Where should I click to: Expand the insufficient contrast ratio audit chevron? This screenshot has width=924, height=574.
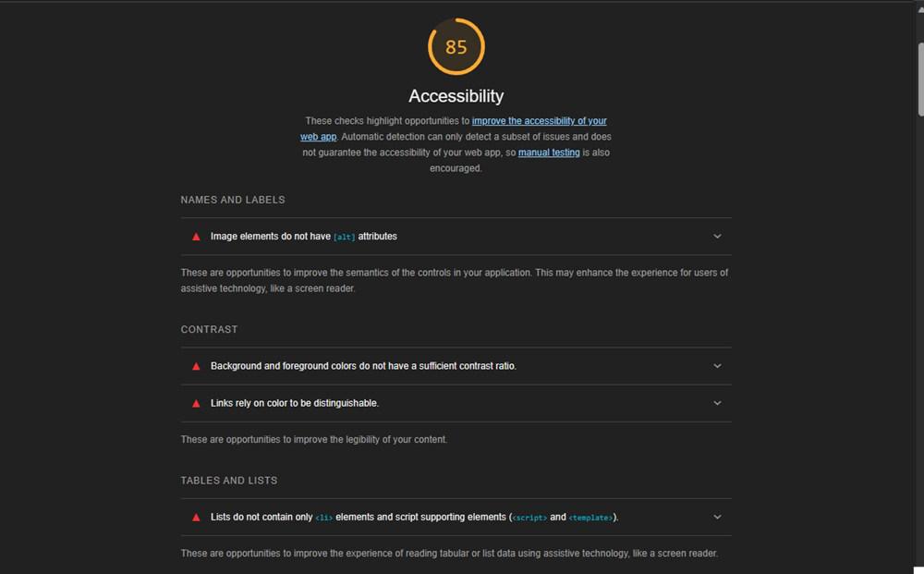point(717,366)
